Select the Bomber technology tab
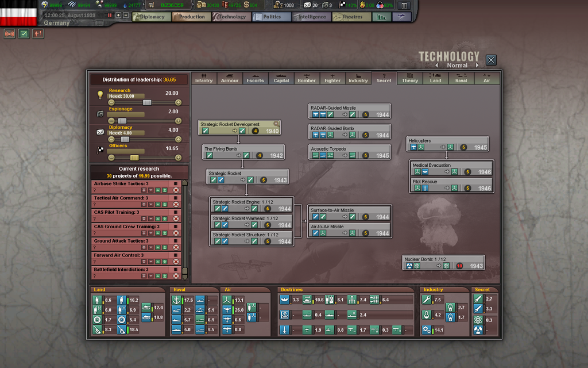The width and height of the screenshot is (588, 368). pos(307,78)
